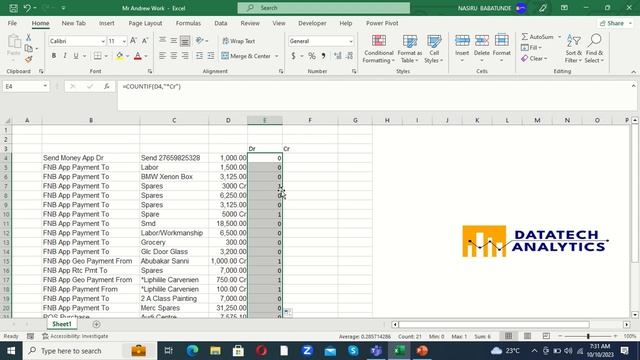
Task: Open the Calibri font name dropdown
Action: click(x=103, y=41)
